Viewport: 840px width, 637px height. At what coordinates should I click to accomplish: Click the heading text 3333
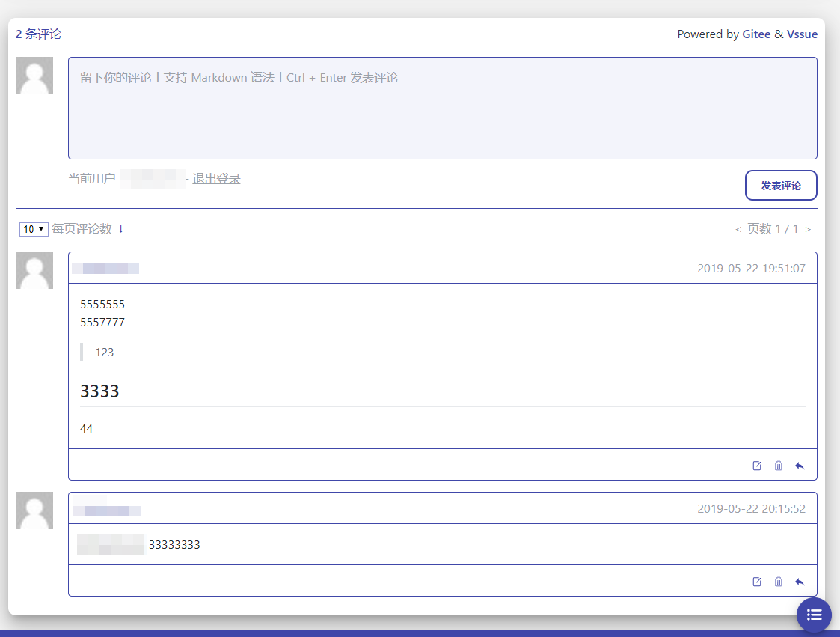pyautogui.click(x=99, y=391)
